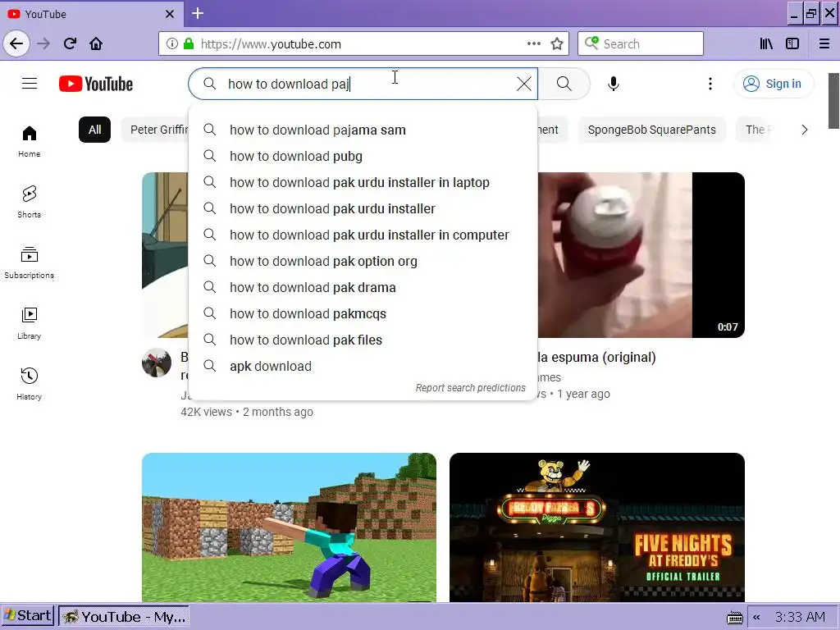The height and width of the screenshot is (630, 840).
Task: Clear the YouTube search box text
Action: tap(524, 84)
